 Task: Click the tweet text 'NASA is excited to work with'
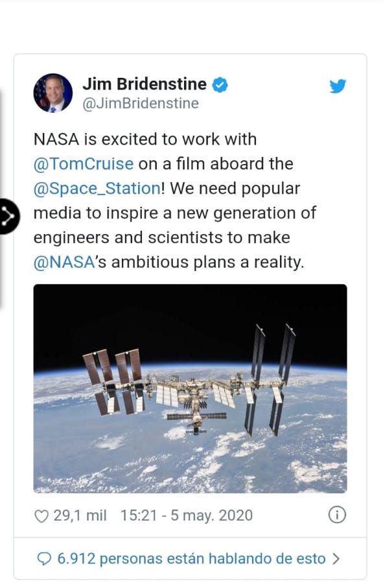pos(145,139)
